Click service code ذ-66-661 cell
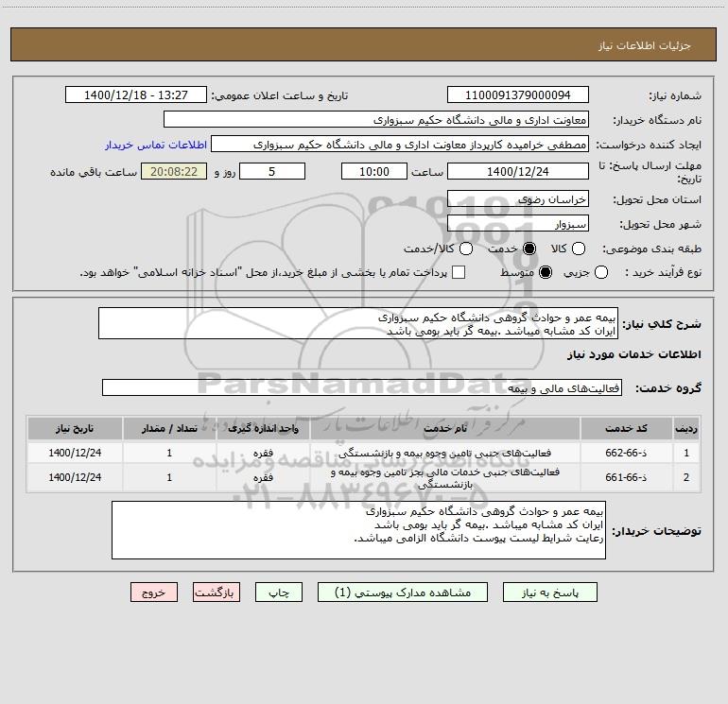The height and width of the screenshot is (704, 728). click(x=626, y=477)
